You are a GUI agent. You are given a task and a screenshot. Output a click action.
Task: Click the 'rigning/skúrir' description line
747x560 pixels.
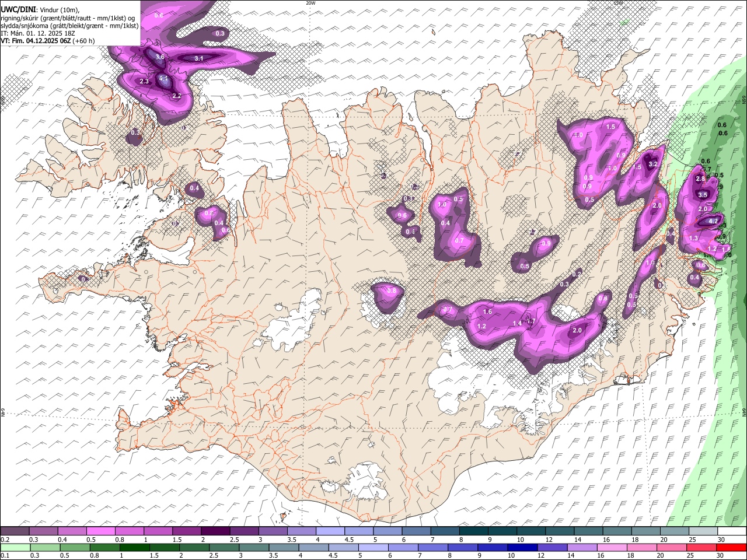click(69, 18)
